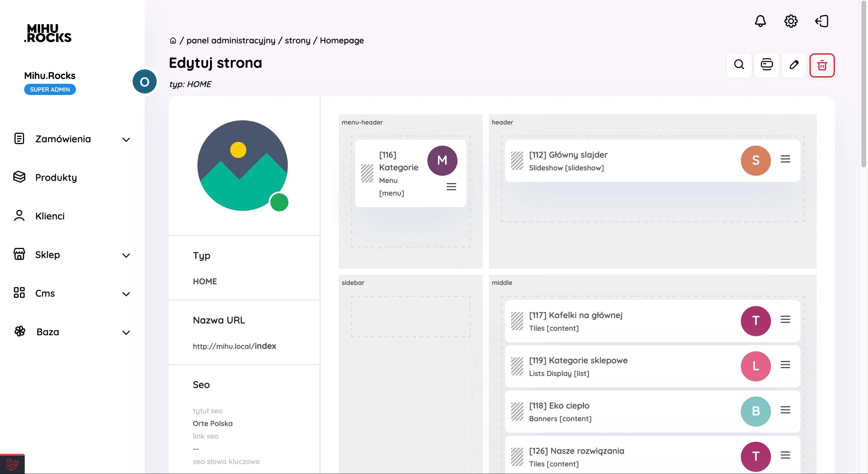
Task: Expand the Zamówienia menu chevron
Action: [x=126, y=140]
